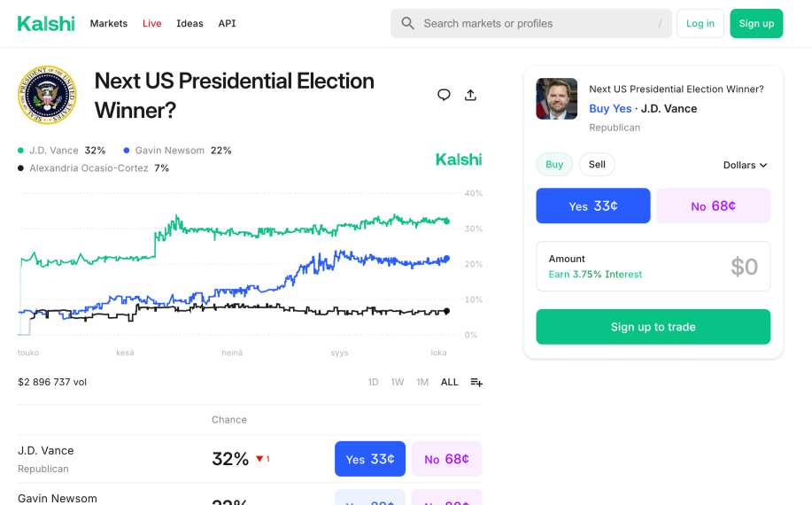Click the J.D. Vance green legend dot
This screenshot has height=505, width=812.
21,151
